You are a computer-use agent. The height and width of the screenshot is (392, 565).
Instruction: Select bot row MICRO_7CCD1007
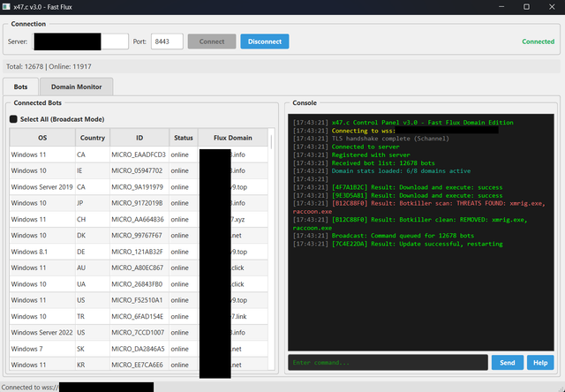tap(139, 333)
